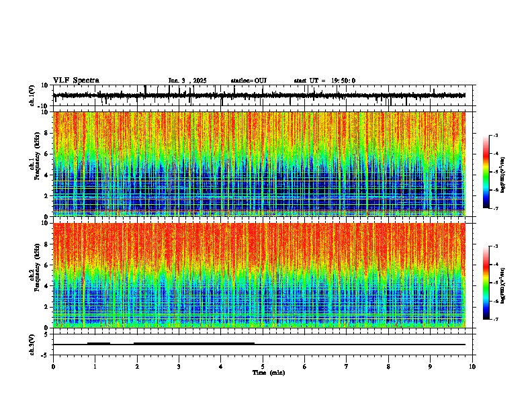
Task: Click the long thick ch.3 segment near minute 3
Action: point(194,343)
